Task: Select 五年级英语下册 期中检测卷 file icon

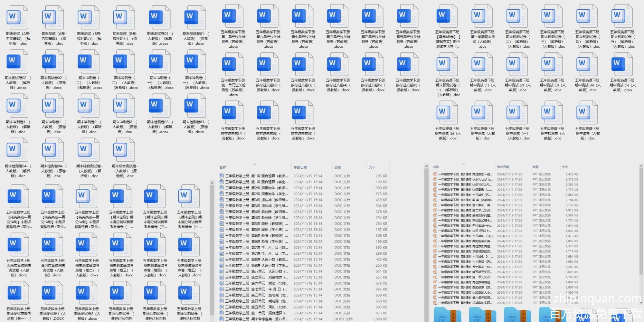Action: pyautogui.click(x=552, y=112)
